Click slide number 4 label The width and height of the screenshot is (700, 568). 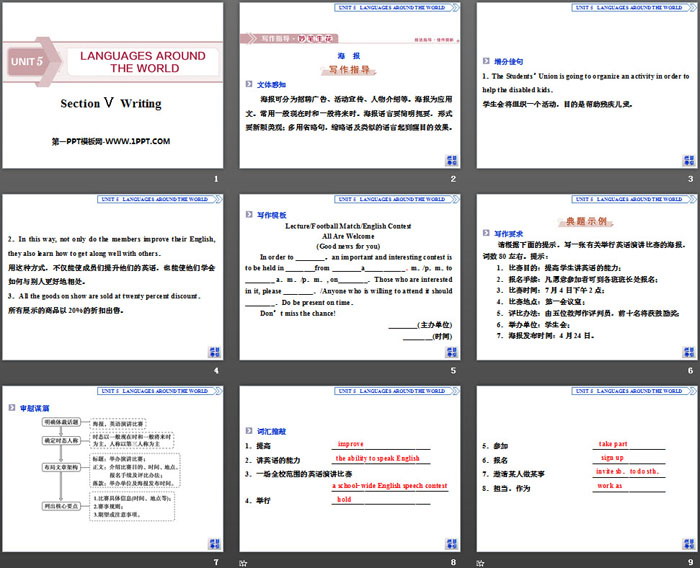tap(216, 371)
